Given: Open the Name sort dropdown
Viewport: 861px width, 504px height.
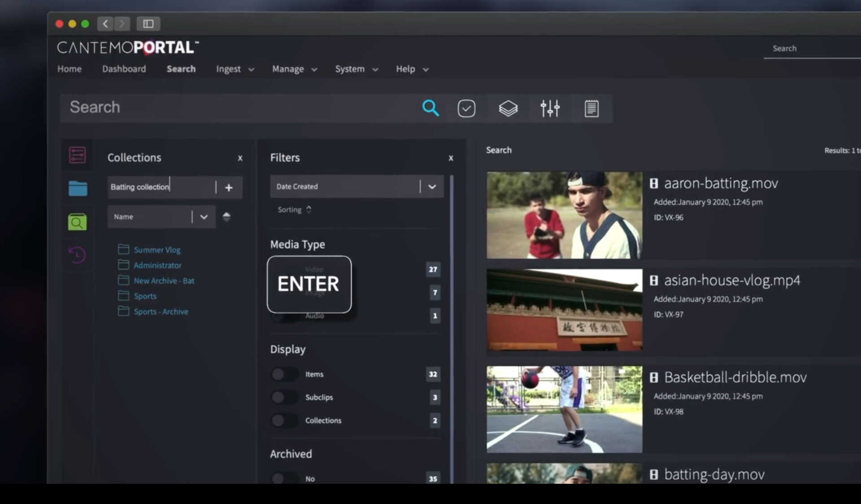Looking at the screenshot, I should coord(204,217).
